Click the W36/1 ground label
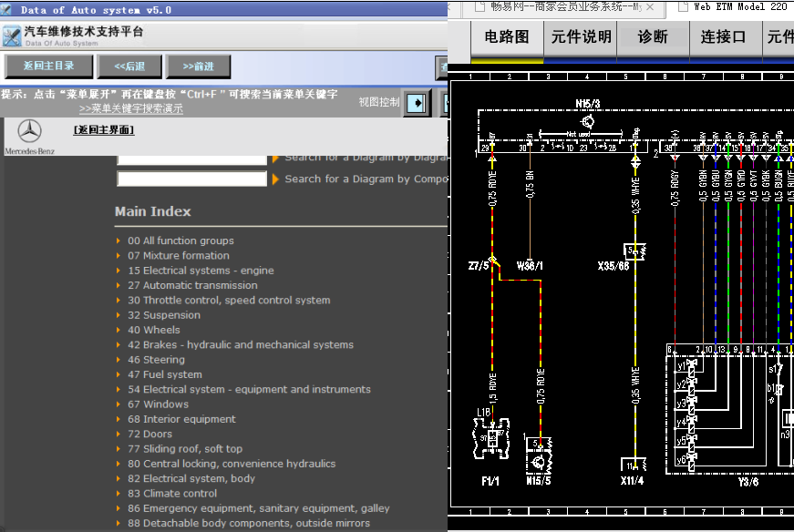This screenshot has width=794, height=532. tap(530, 266)
